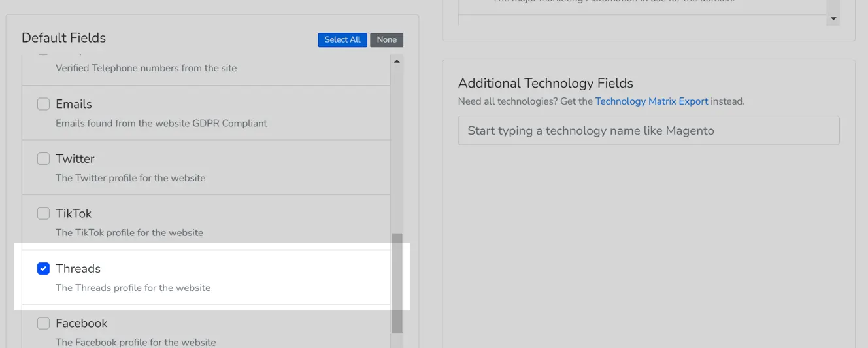The height and width of the screenshot is (348, 868).
Task: Check the TikTok checkbox
Action: coord(43,213)
